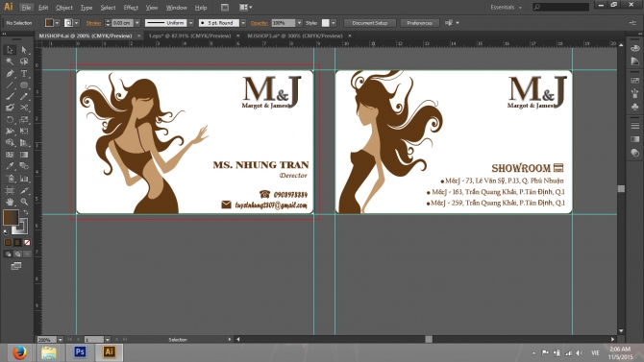Open the Symbols panel club icon
644x362 pixels.
pos(635,107)
